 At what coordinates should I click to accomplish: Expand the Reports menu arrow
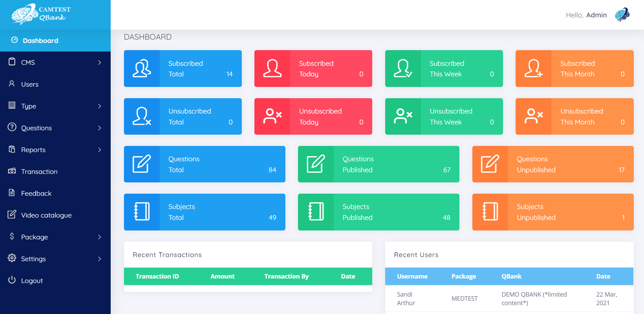[x=99, y=150]
